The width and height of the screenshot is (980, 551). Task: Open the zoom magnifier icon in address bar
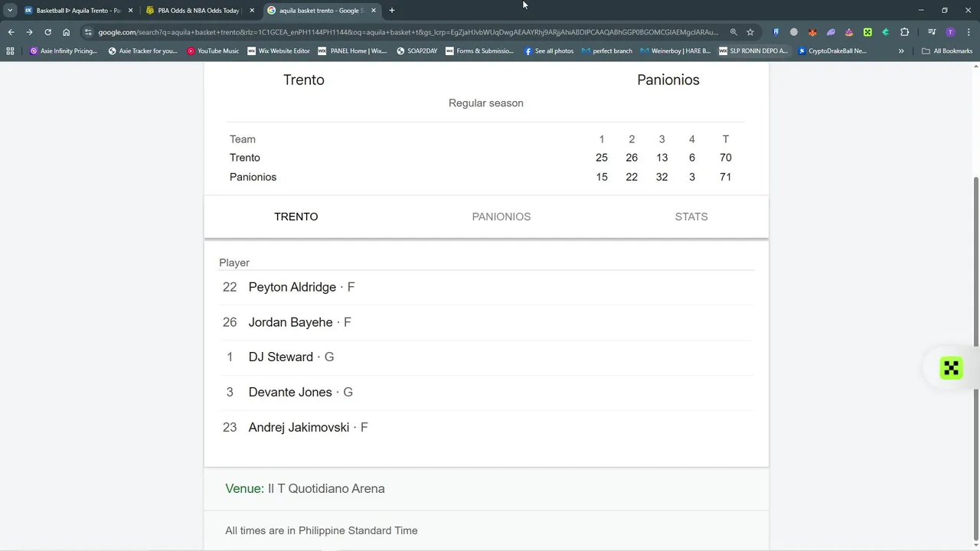[x=733, y=32]
